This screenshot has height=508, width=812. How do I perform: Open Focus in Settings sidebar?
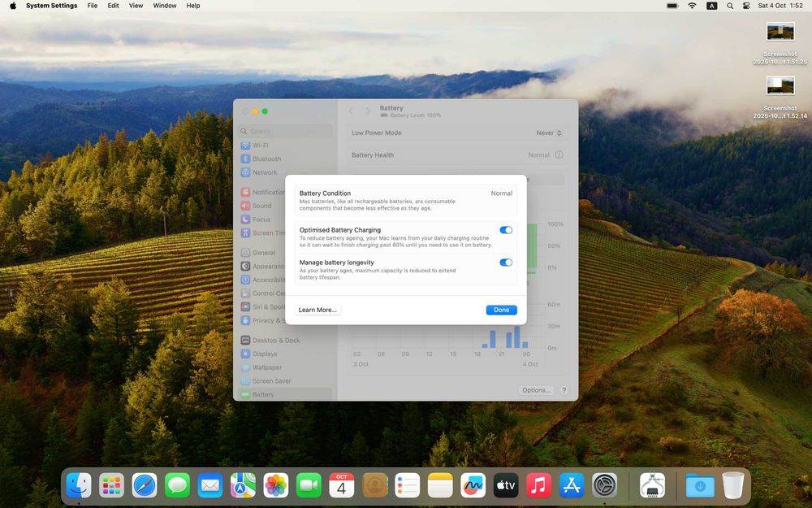click(262, 219)
